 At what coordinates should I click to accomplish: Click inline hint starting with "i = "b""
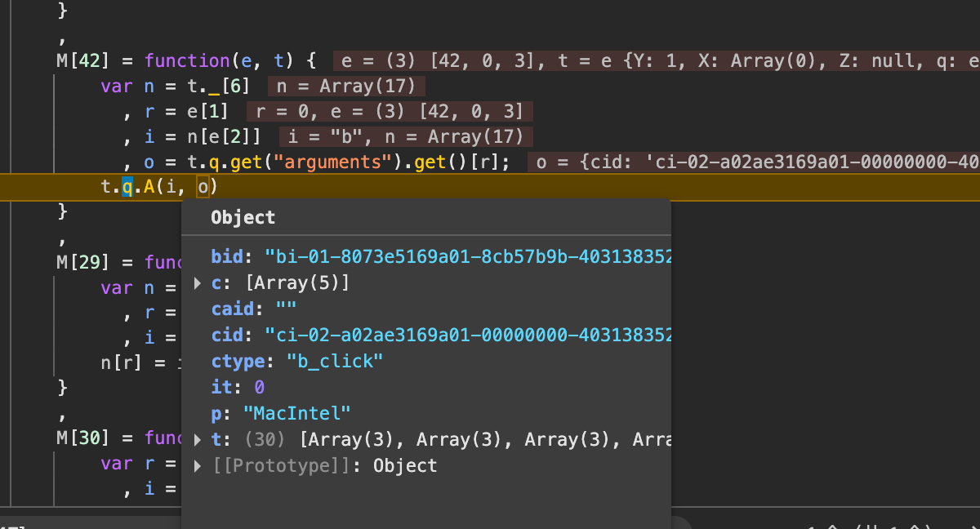406,136
